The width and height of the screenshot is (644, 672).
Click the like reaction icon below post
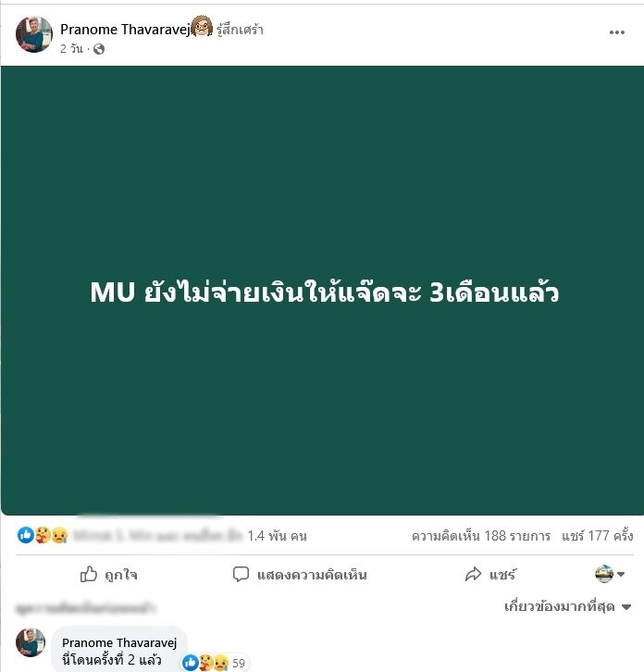[x=26, y=535]
